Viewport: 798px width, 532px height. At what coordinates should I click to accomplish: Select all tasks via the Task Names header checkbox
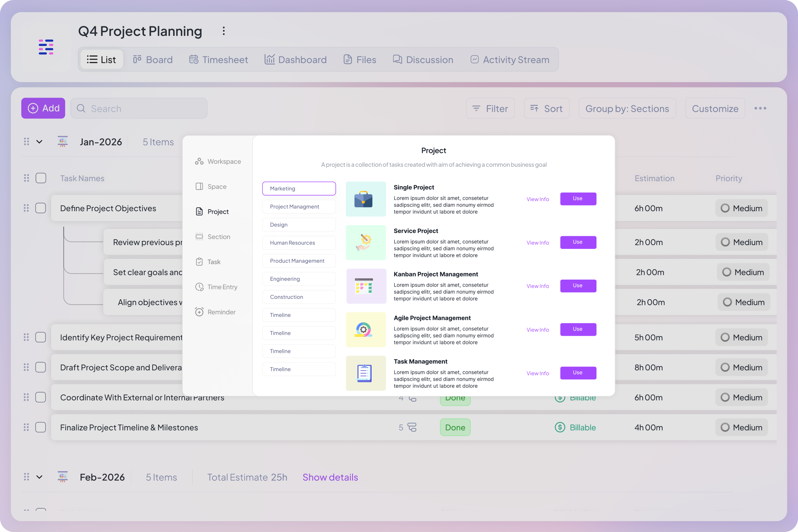click(41, 178)
